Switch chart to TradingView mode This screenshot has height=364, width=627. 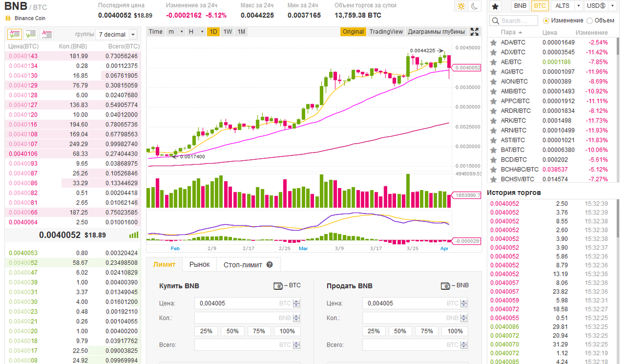pyautogui.click(x=386, y=32)
